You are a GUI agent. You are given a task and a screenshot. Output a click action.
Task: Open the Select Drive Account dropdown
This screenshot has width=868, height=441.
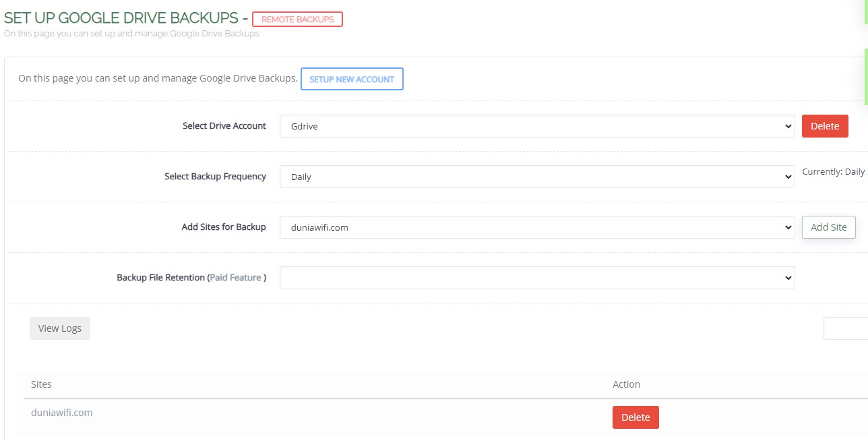coord(536,126)
